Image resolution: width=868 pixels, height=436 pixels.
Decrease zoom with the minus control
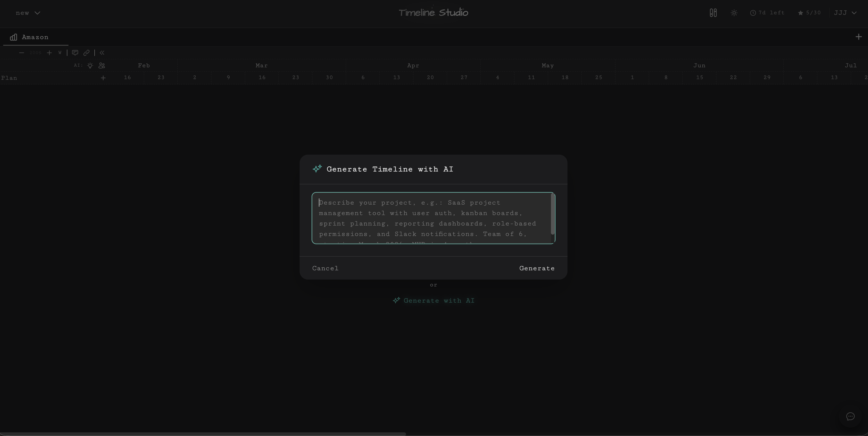22,53
